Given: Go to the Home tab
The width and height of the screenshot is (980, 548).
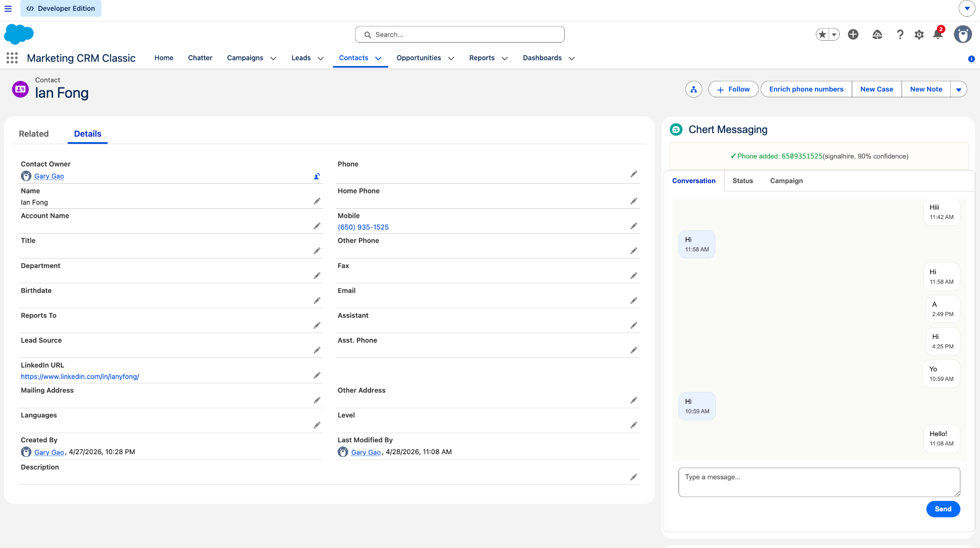Looking at the screenshot, I should point(164,58).
